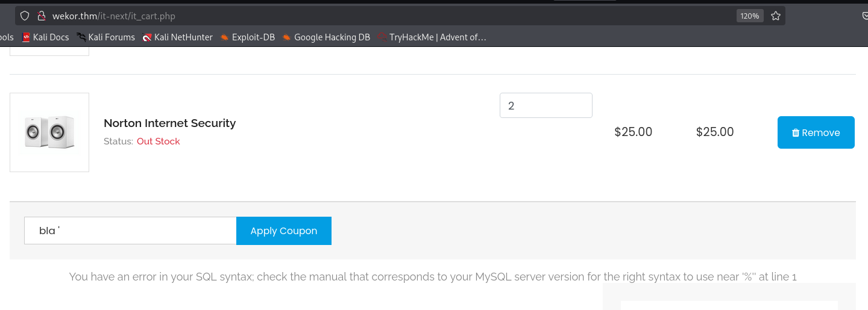Click the Status: label text
868x310 pixels.
(118, 141)
